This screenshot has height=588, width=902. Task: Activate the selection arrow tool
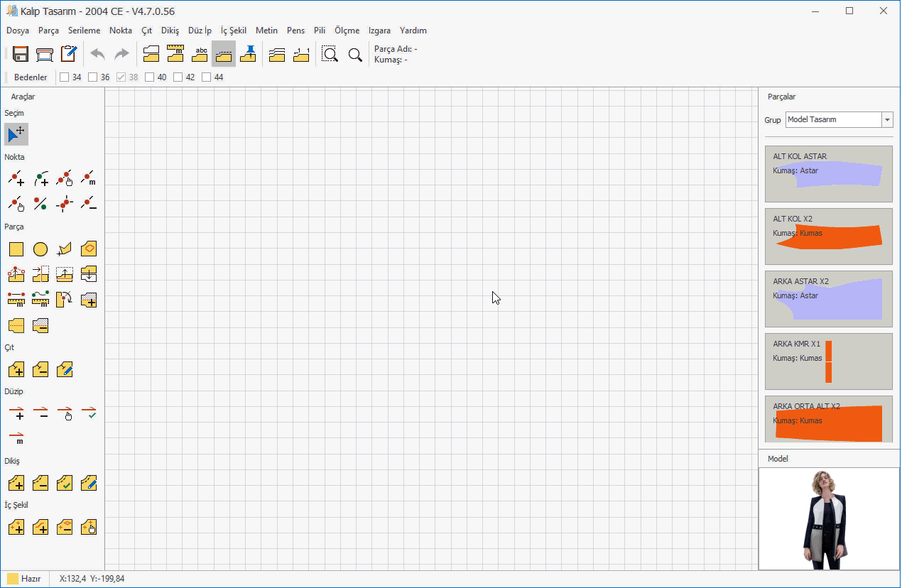16,134
